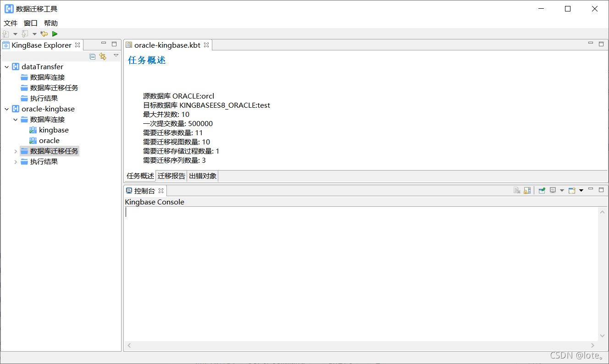Maximize the editor area
The image size is (609, 364).
[601, 44]
